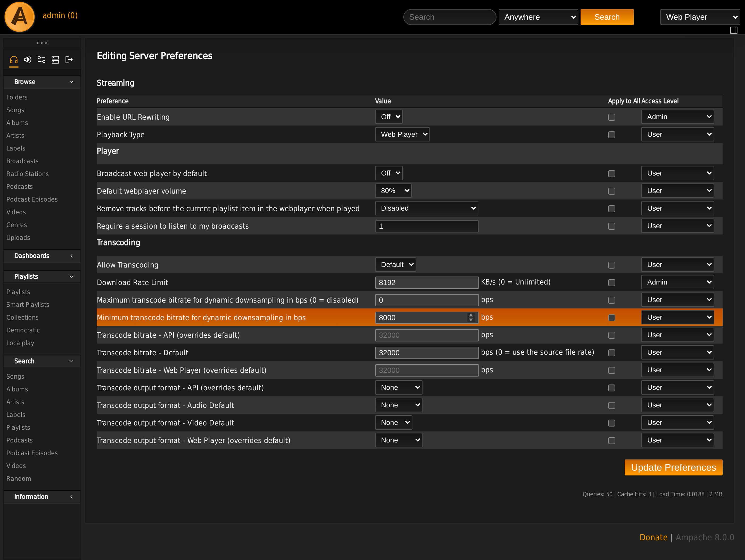Check Apply to All for Transcode output format - Video Default
Screen dimensions: 745x560
pos(612,423)
